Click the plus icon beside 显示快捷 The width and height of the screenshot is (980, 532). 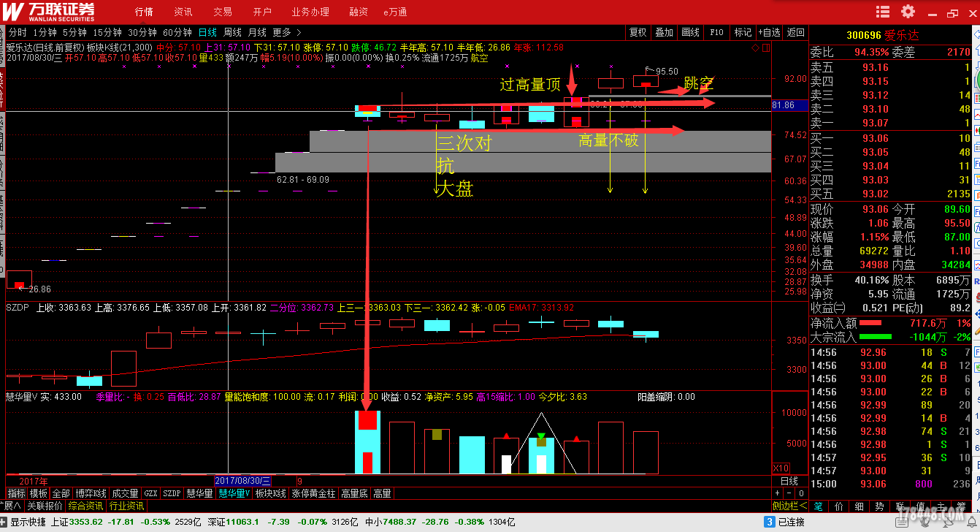pos(4,522)
